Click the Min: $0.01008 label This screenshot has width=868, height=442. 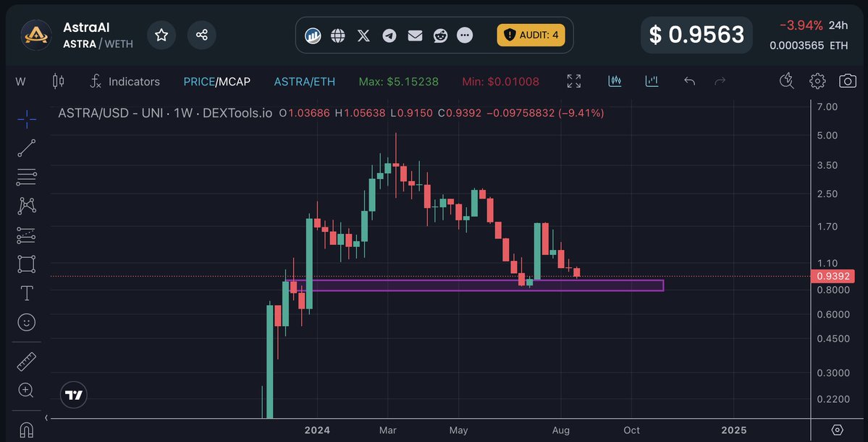coord(500,81)
